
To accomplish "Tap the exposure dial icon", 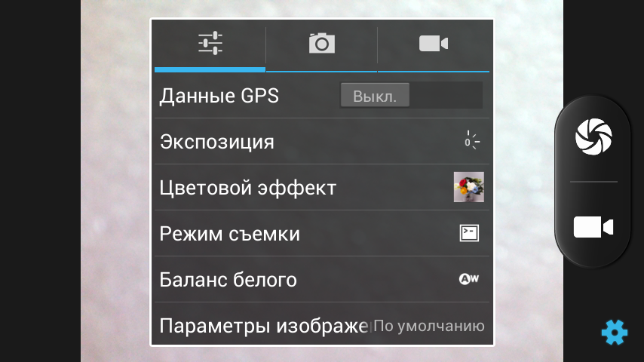I will tap(471, 140).
